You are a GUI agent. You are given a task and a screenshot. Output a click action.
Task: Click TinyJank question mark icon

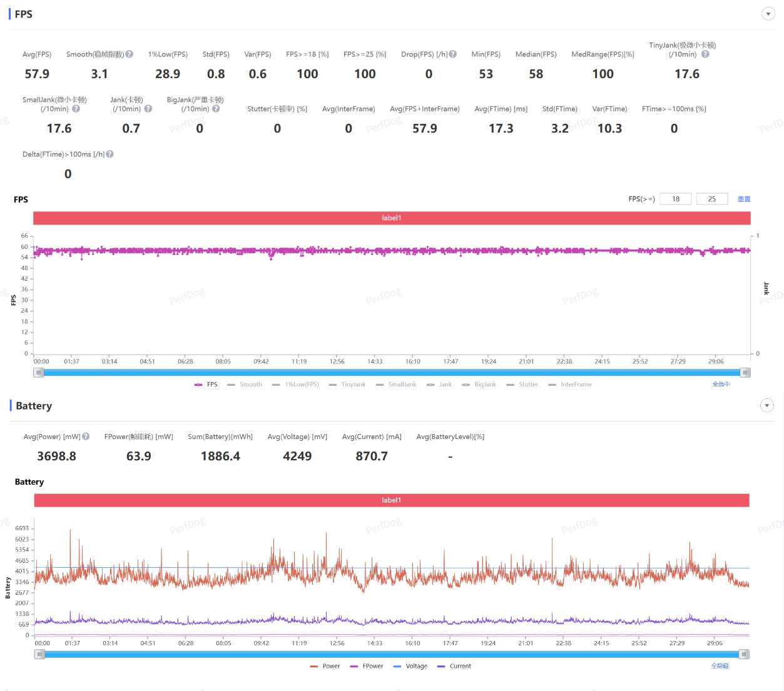[705, 54]
